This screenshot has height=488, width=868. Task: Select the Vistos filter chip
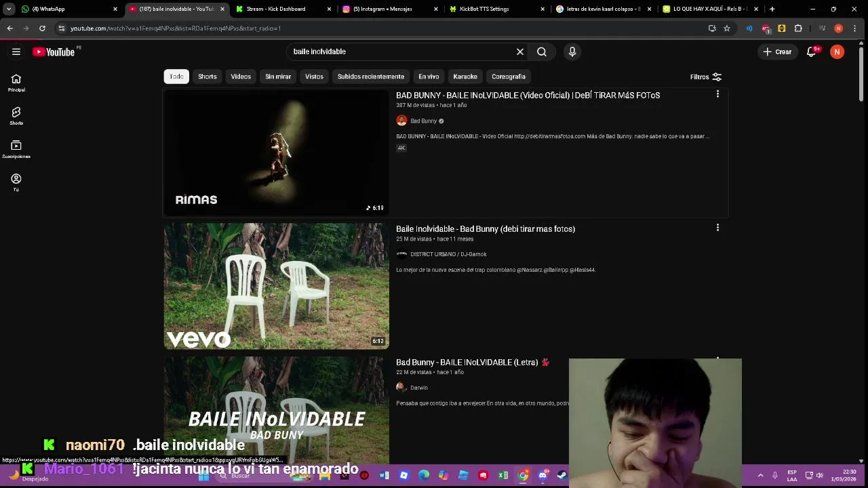coord(314,77)
